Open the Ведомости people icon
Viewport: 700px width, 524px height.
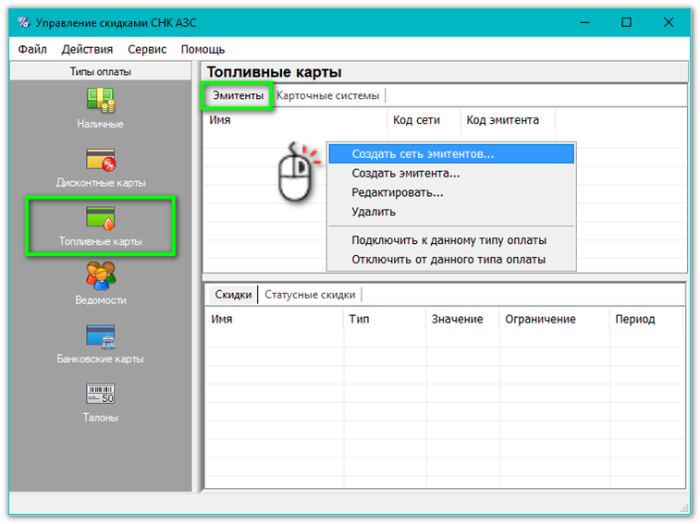click(100, 277)
